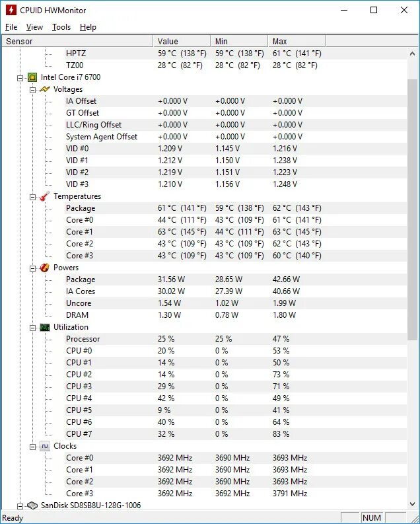Click the Sensor column header
This screenshot has width=420, height=524.
point(77,41)
